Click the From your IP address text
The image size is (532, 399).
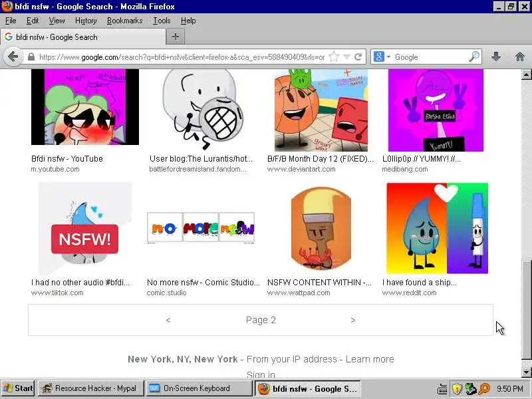[291, 359]
